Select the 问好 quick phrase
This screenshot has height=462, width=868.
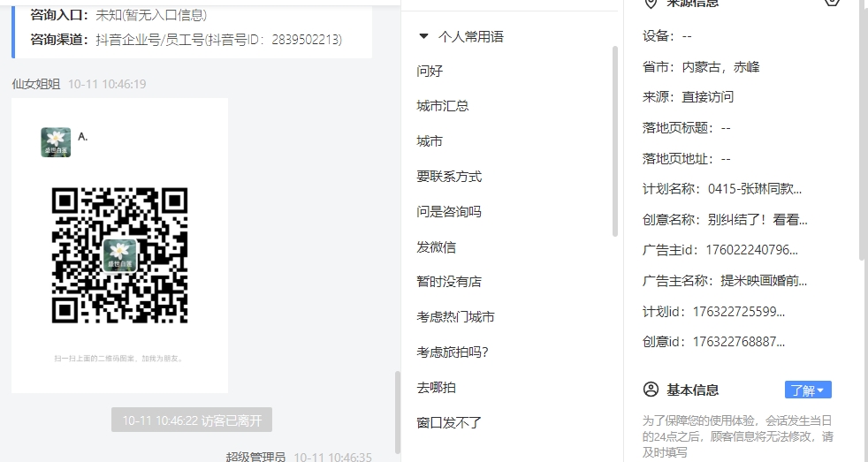tap(430, 71)
